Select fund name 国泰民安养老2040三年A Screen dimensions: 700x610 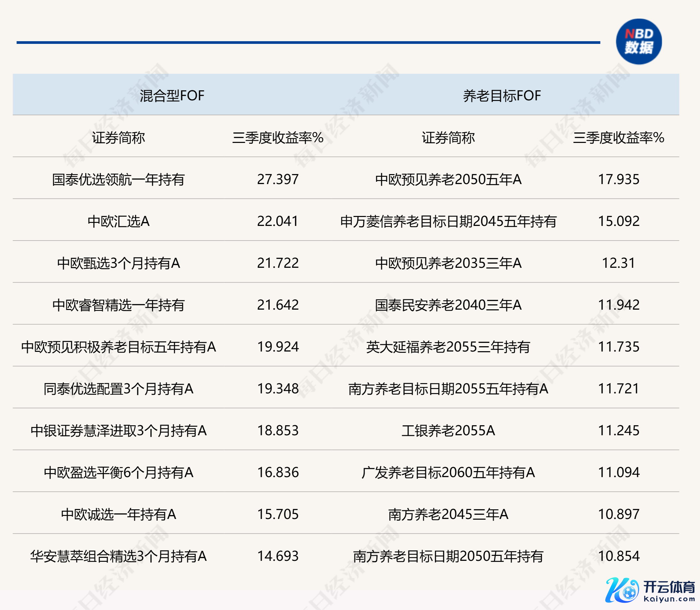(x=448, y=305)
